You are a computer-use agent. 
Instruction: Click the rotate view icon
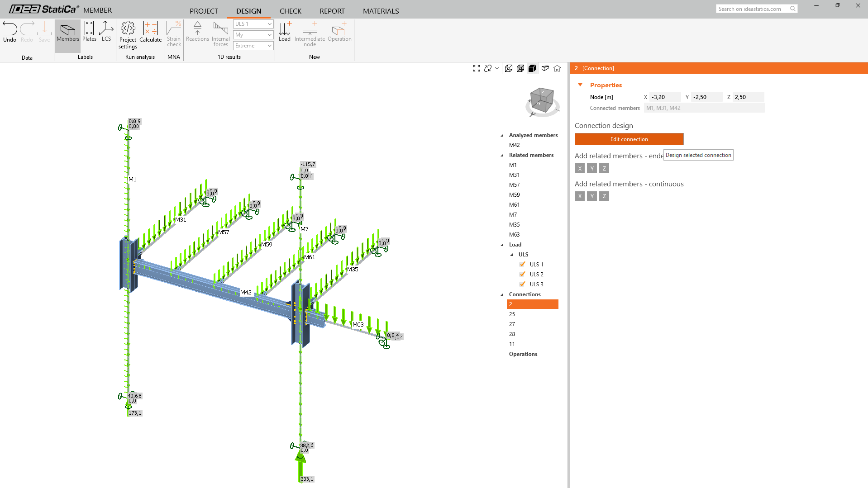coord(488,68)
